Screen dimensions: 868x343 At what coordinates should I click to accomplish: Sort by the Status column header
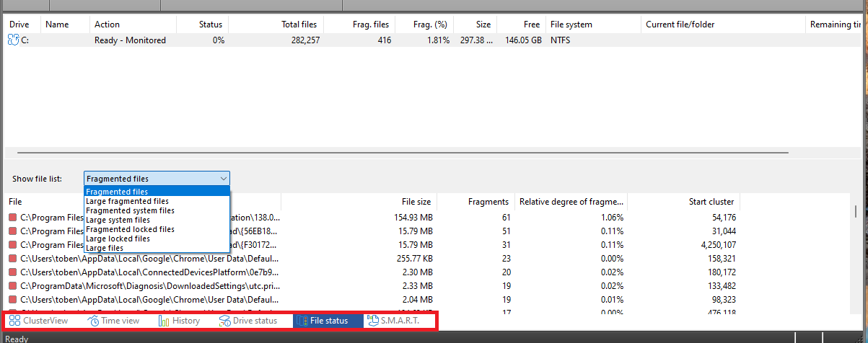point(202,24)
